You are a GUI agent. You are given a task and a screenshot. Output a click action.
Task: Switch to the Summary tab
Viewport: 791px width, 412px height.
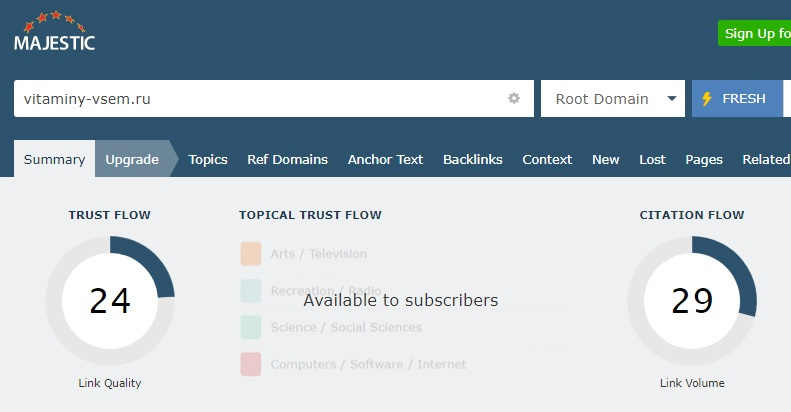[x=54, y=159]
